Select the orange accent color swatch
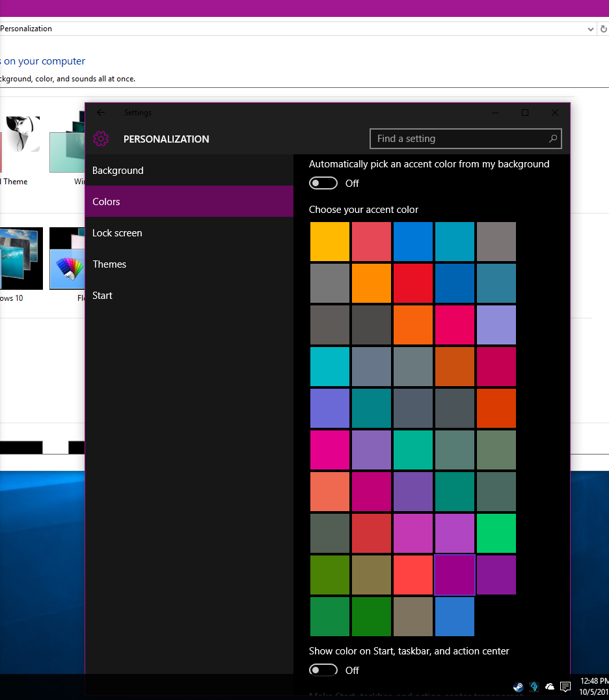609x700 pixels. [x=372, y=283]
